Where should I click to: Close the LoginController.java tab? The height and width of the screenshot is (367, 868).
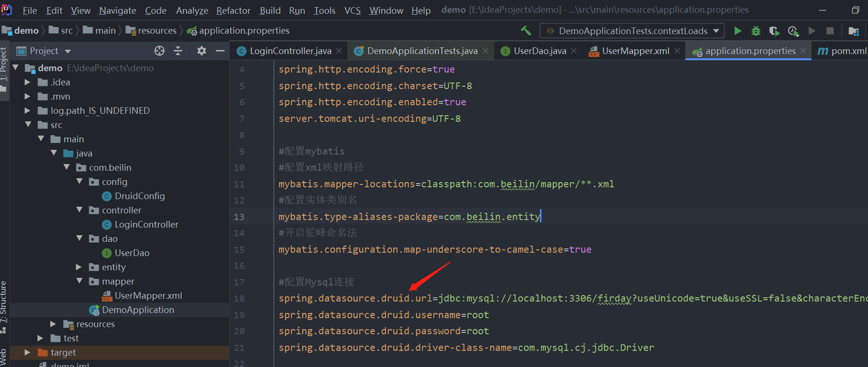[339, 51]
